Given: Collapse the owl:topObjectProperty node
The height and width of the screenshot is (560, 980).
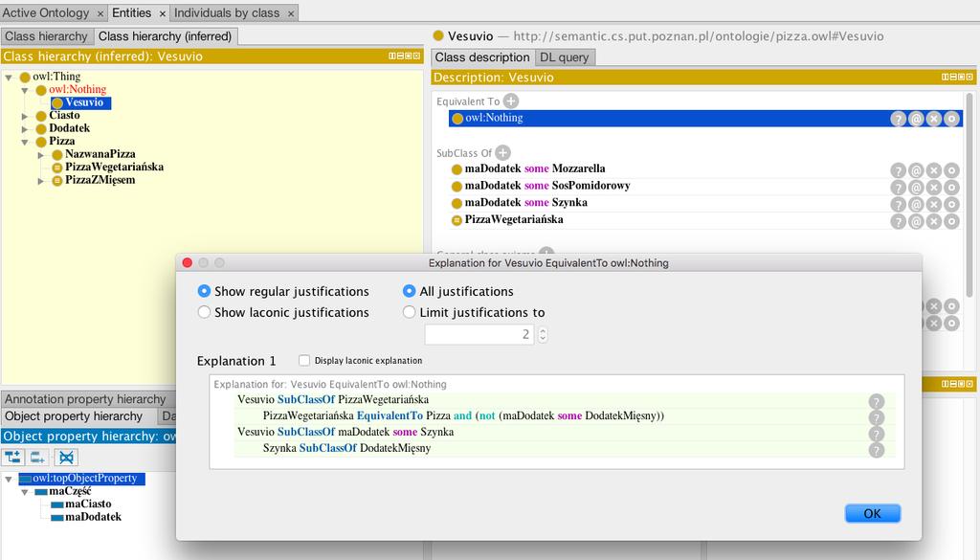Looking at the screenshot, I should pyautogui.click(x=9, y=480).
